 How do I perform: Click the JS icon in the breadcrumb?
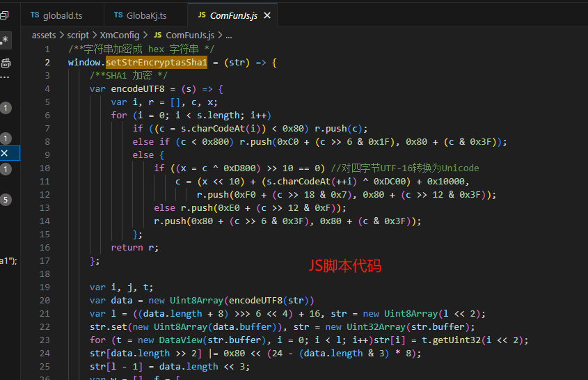click(x=157, y=35)
